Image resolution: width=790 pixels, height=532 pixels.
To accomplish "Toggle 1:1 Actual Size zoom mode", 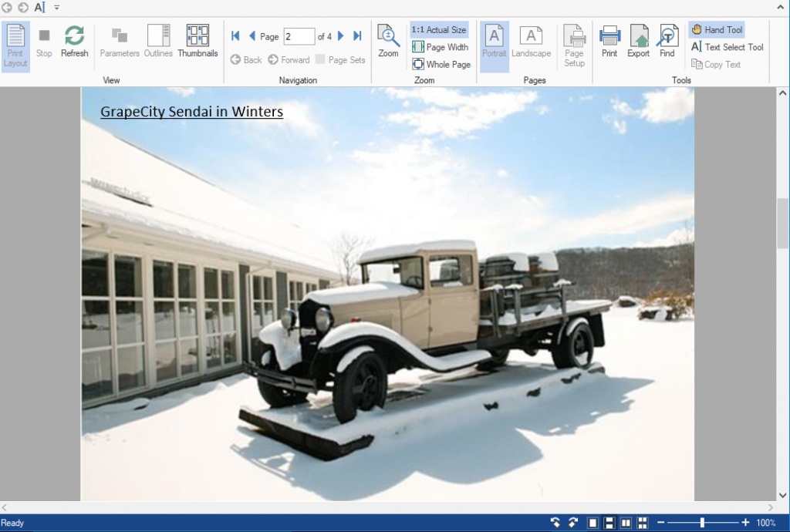I will pos(439,30).
